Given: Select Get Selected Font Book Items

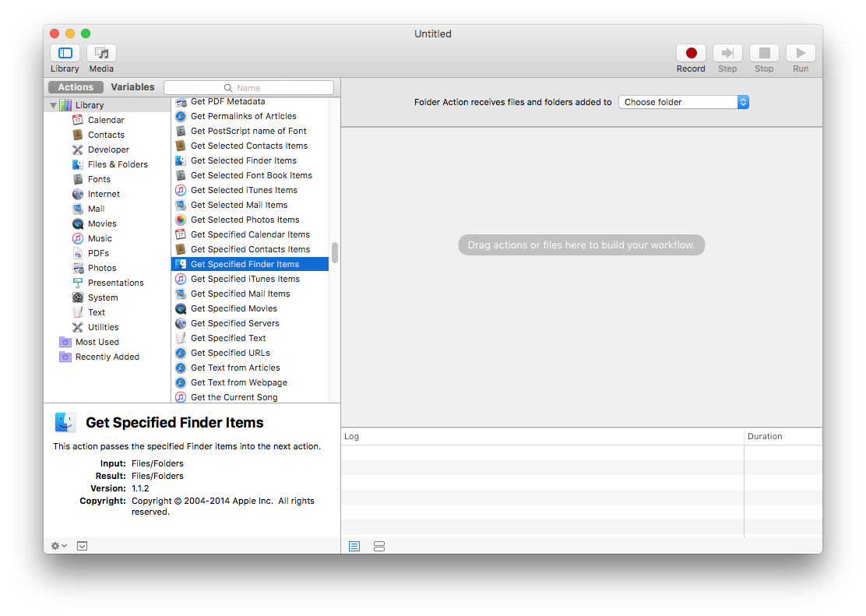Looking at the screenshot, I should (250, 176).
